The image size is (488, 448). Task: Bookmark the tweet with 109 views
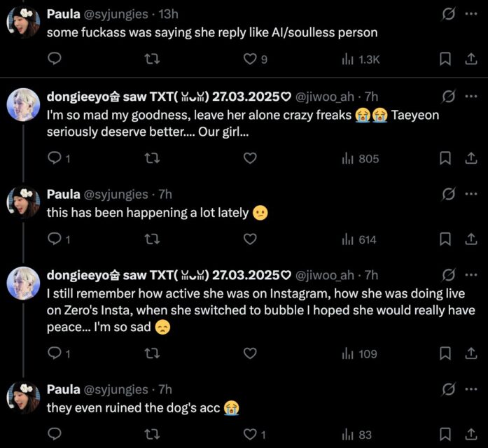[444, 354]
